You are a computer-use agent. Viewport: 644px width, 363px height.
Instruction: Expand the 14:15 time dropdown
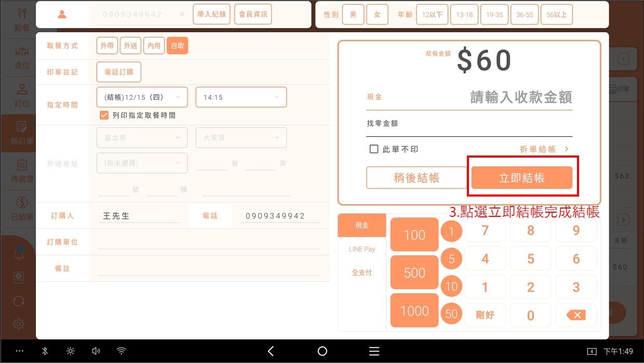240,97
